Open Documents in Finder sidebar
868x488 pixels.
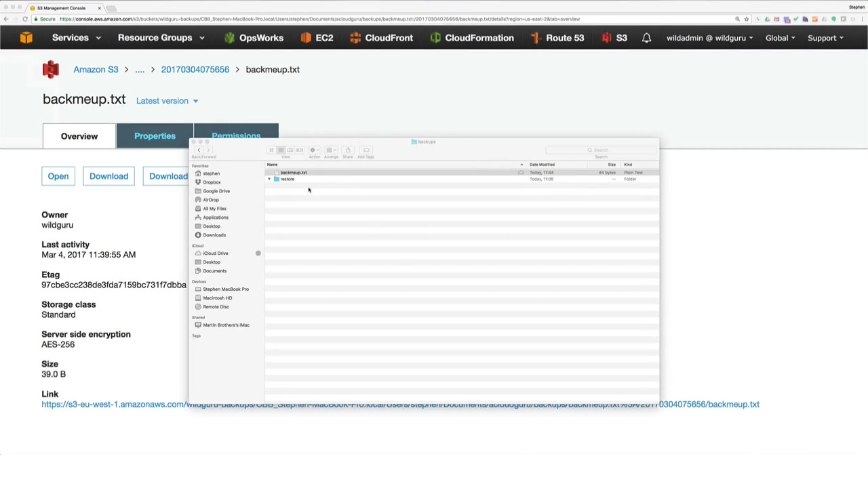point(214,271)
